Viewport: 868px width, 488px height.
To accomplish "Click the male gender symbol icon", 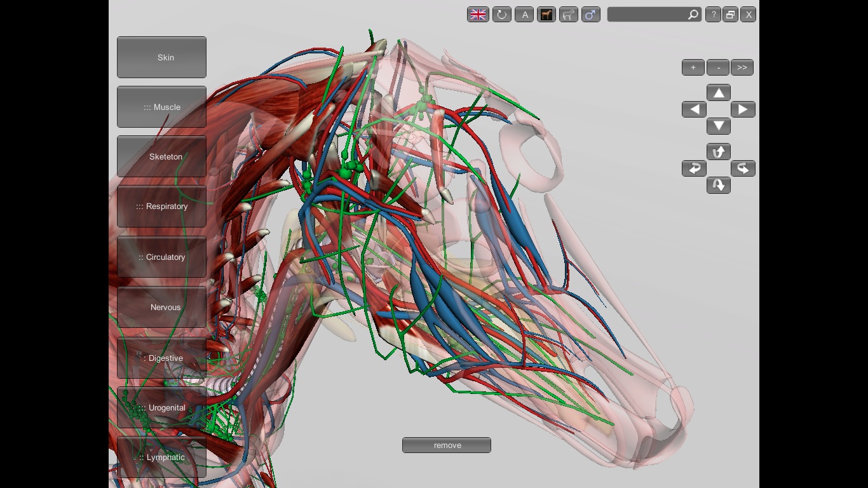I will (591, 15).
